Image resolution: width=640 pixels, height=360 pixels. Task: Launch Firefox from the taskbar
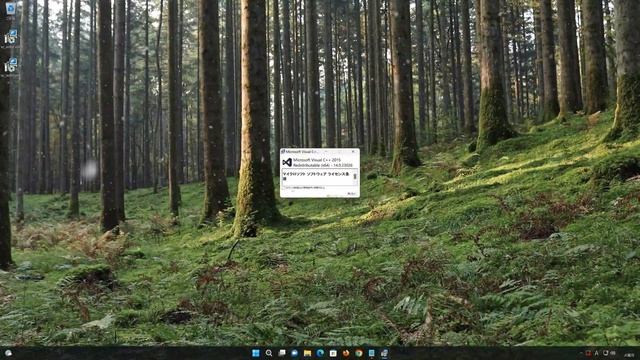click(x=346, y=353)
